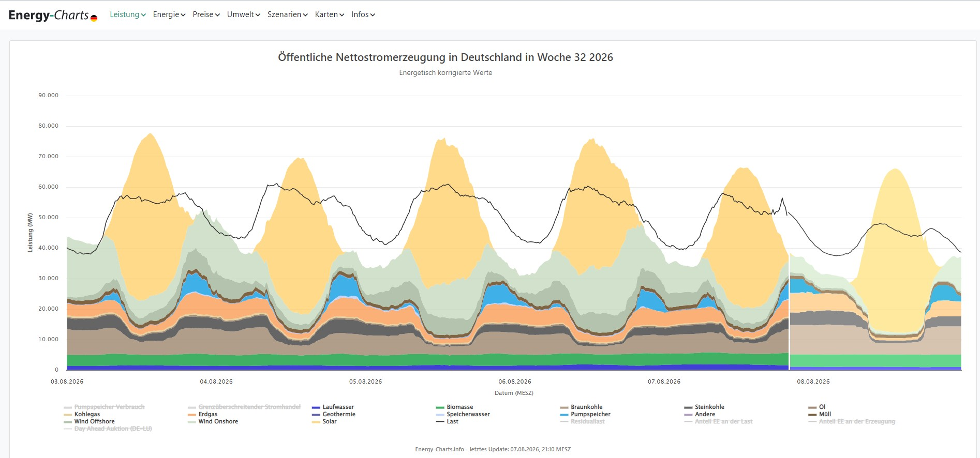The width and height of the screenshot is (980, 458).
Task: Click the subtitle "Energetisch korrigierte Werte"
Action: (446, 73)
